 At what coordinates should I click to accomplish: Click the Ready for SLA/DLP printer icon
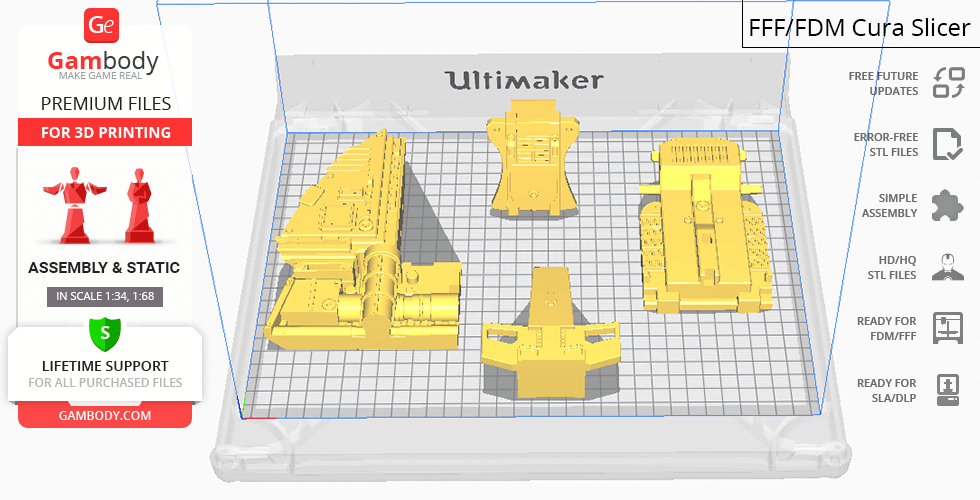947,389
